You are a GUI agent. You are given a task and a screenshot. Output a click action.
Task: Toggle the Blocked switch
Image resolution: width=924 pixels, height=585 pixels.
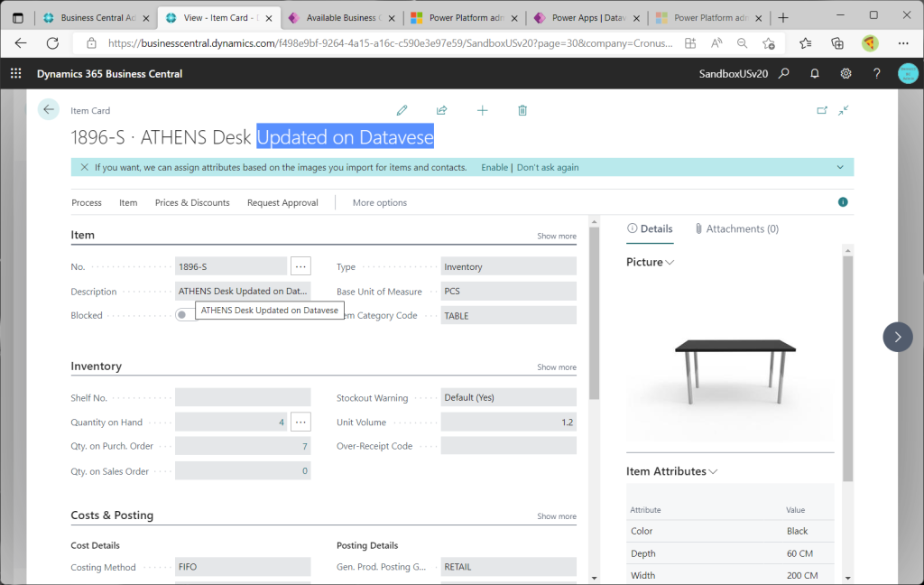(185, 315)
